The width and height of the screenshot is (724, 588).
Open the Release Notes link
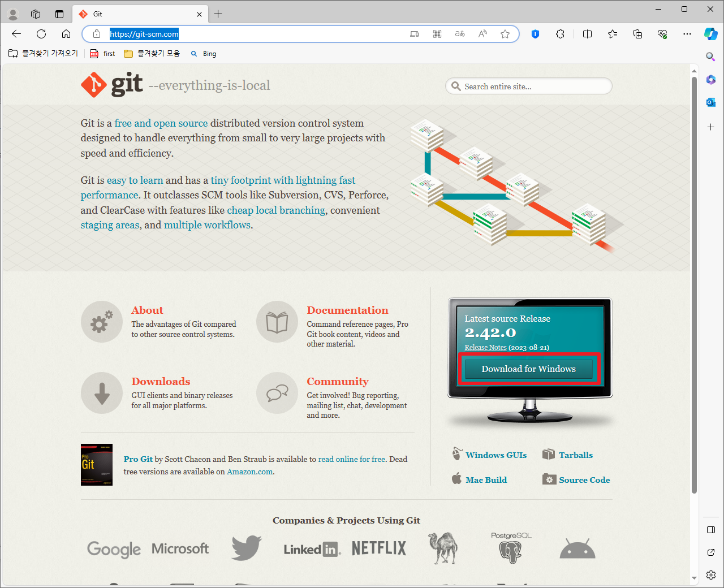tap(485, 348)
